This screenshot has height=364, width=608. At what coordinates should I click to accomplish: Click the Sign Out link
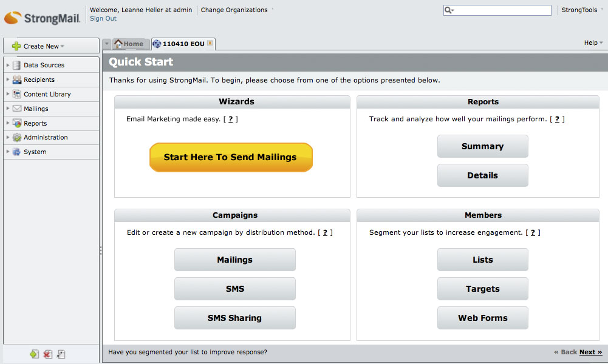tap(103, 18)
